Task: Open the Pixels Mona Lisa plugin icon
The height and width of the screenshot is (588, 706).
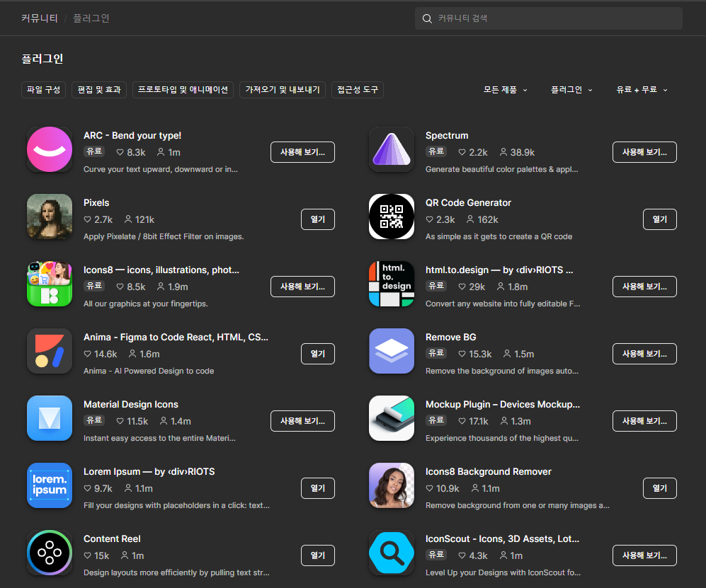Action: [x=50, y=217]
